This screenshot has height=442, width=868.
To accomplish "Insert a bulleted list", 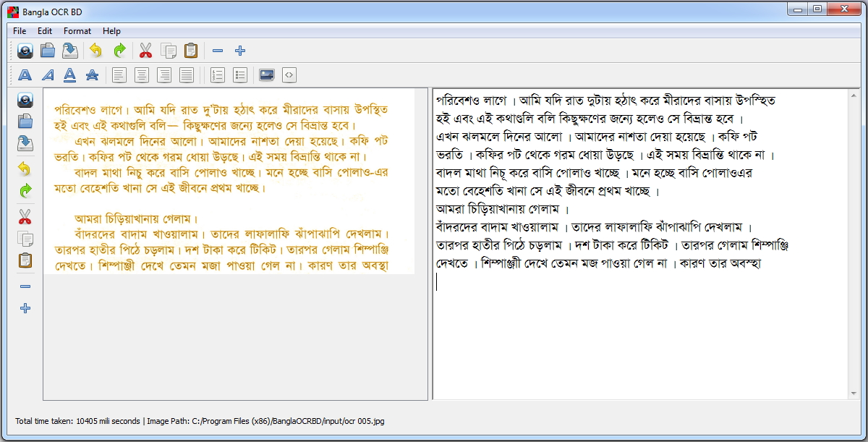I will [240, 75].
